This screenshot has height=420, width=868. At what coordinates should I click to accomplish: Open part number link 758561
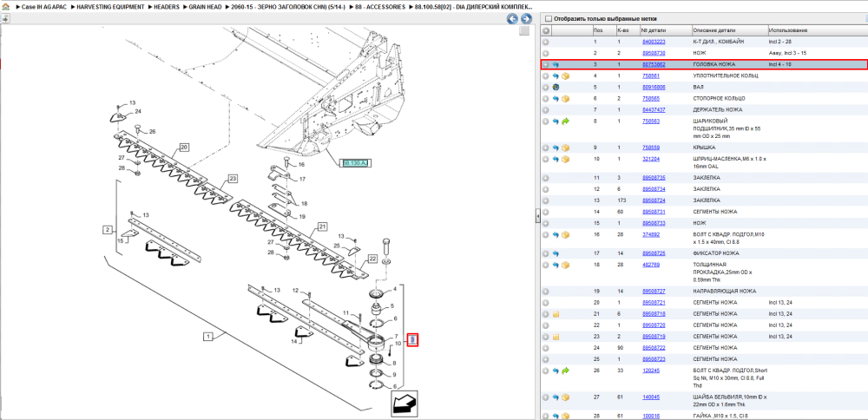tap(650, 75)
